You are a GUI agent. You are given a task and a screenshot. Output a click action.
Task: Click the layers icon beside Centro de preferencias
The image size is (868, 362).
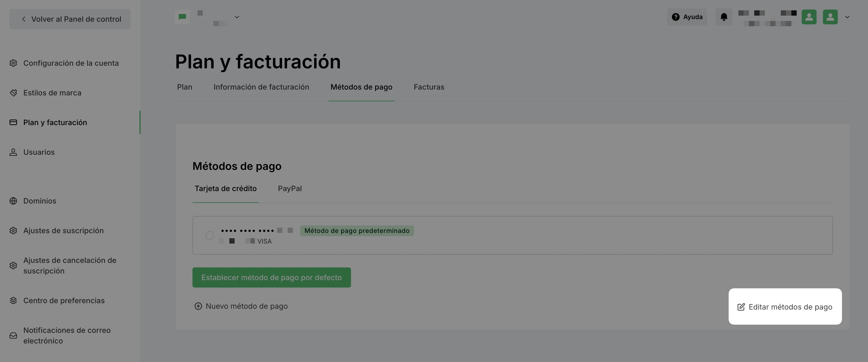pos(13,301)
